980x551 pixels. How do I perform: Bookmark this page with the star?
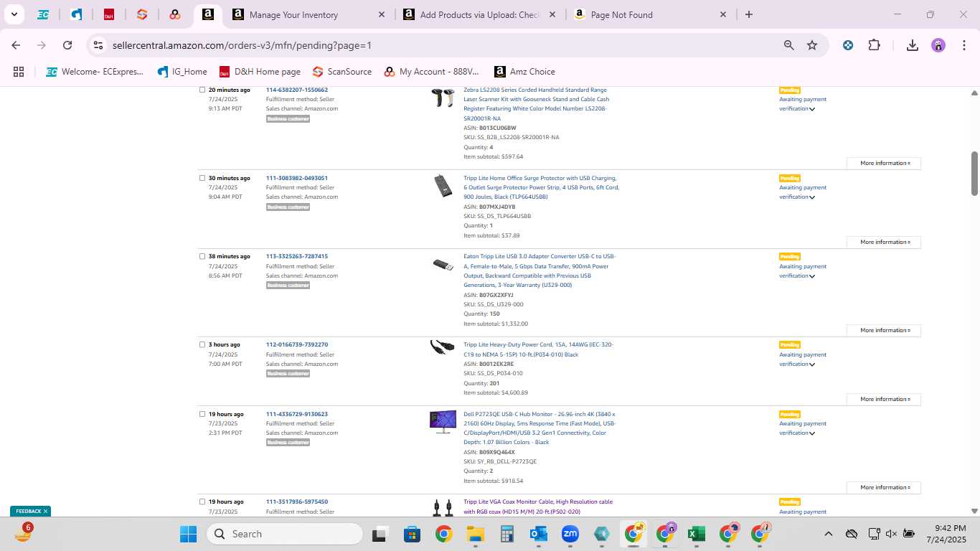pos(812,45)
